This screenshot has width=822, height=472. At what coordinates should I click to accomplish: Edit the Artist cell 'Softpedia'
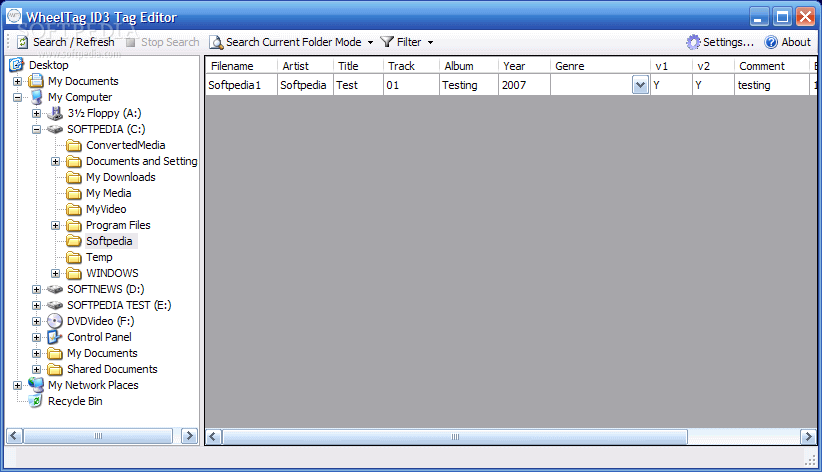coord(305,85)
